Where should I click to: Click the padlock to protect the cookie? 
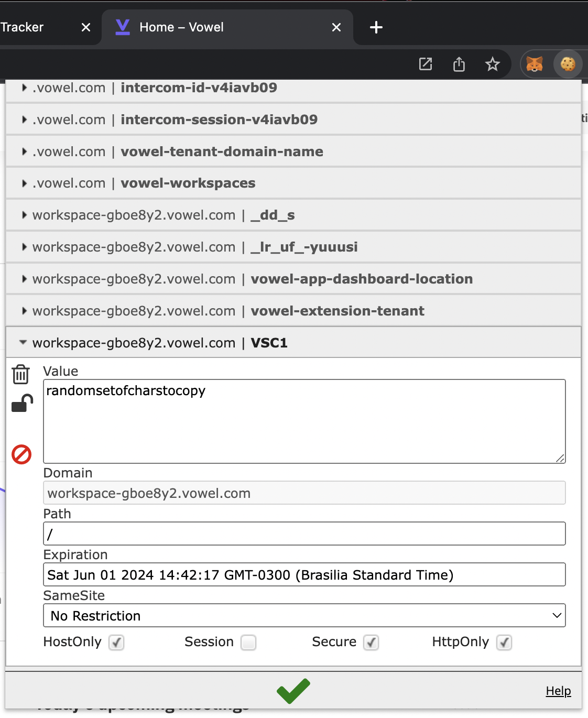point(21,403)
